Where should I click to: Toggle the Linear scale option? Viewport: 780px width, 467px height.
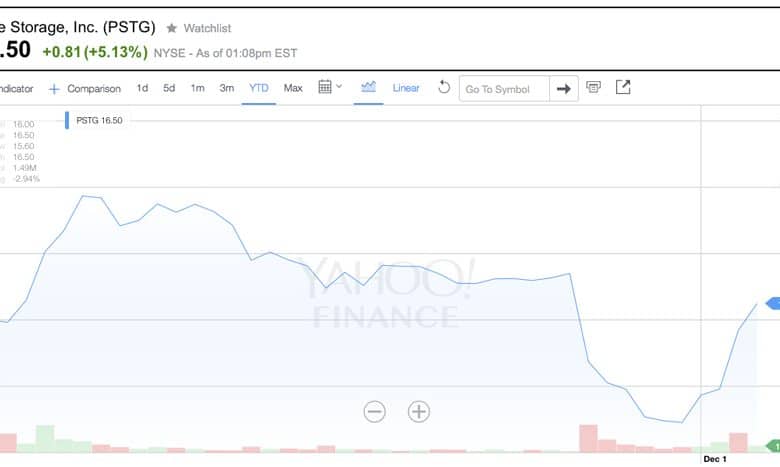pos(406,88)
